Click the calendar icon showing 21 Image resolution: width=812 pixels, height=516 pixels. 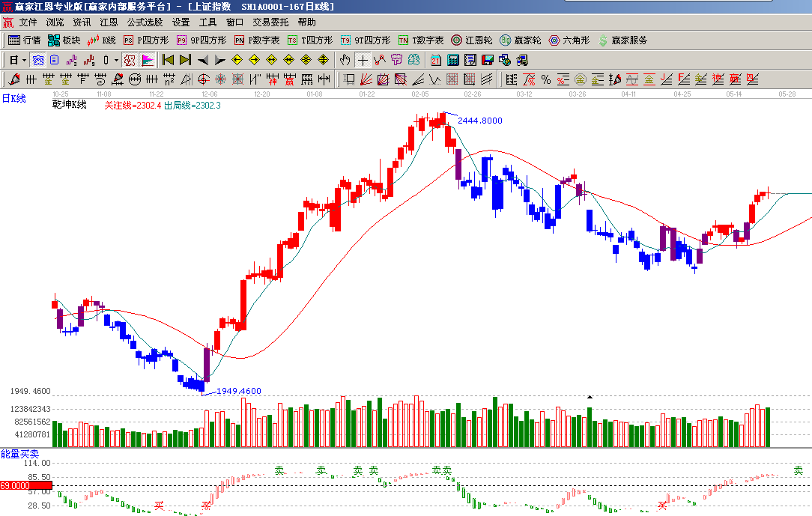(x=435, y=60)
